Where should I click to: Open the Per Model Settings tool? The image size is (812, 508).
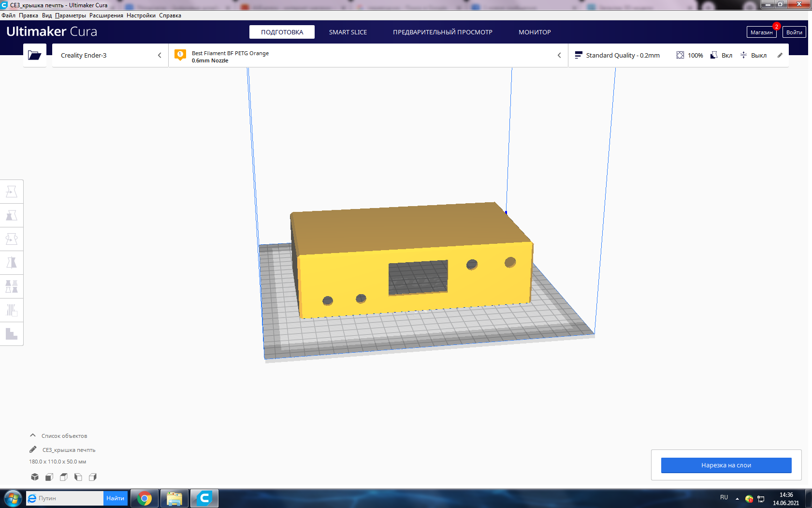(12, 286)
